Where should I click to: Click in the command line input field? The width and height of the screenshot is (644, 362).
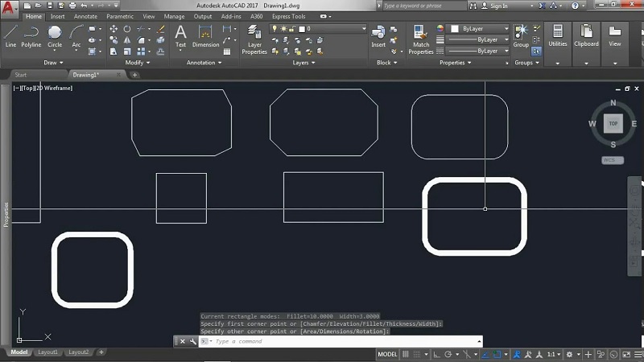click(341, 341)
